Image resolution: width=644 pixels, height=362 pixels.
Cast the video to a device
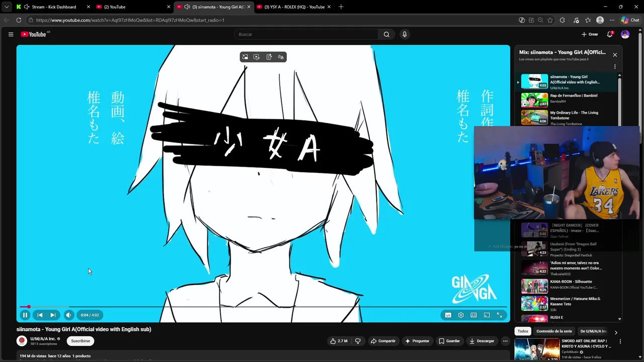pyautogui.click(x=487, y=315)
